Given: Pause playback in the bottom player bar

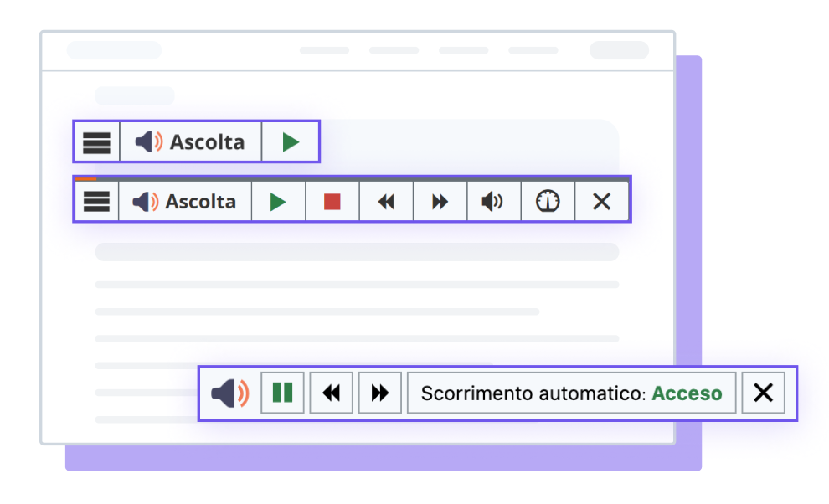Looking at the screenshot, I should 282,393.
